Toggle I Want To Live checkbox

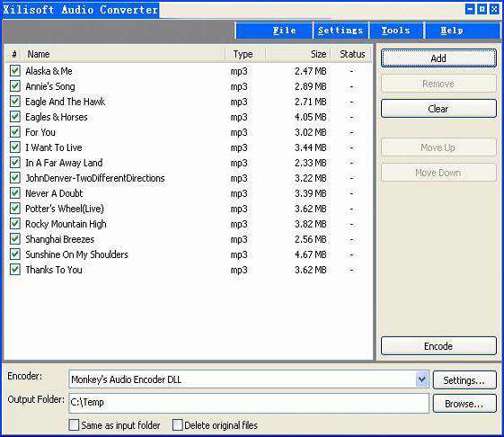pyautogui.click(x=15, y=147)
